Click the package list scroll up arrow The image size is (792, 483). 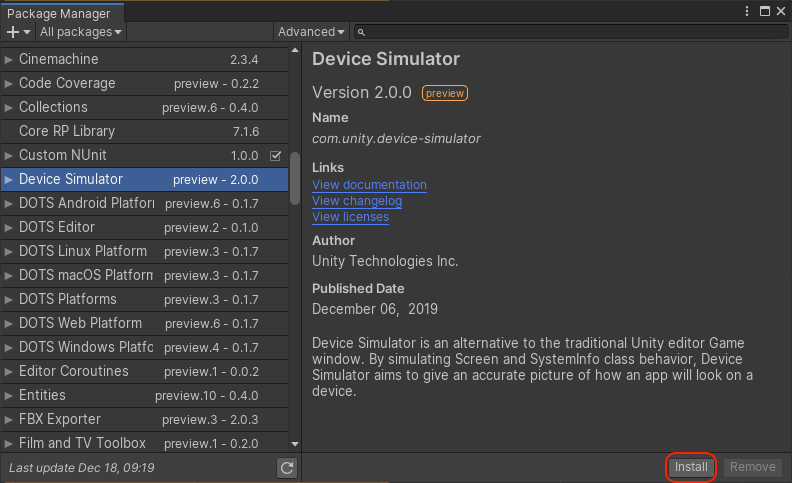[x=295, y=51]
